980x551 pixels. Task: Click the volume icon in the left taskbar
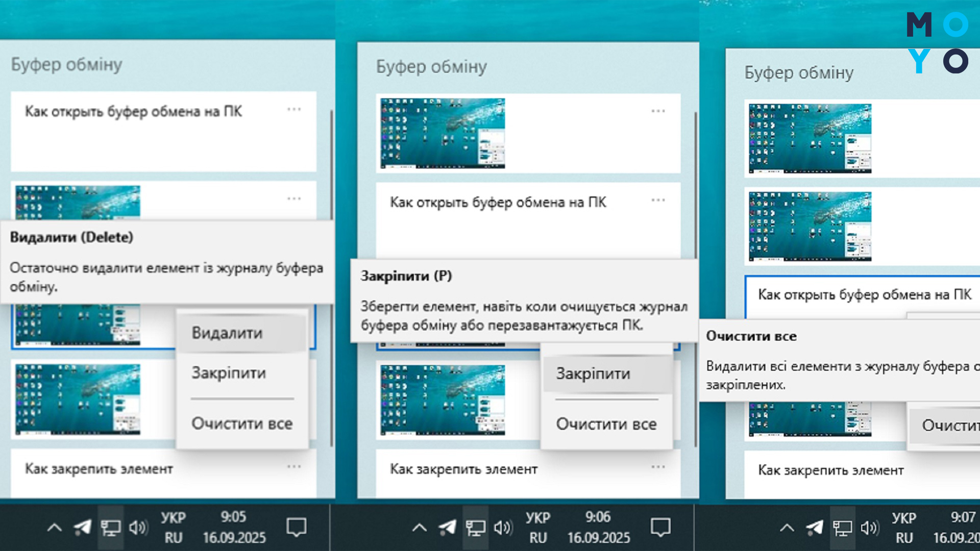(x=138, y=529)
